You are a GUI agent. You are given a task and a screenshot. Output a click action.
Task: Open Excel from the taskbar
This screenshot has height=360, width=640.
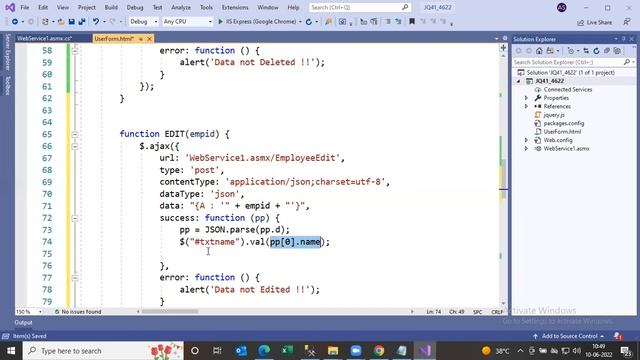[x=287, y=351]
